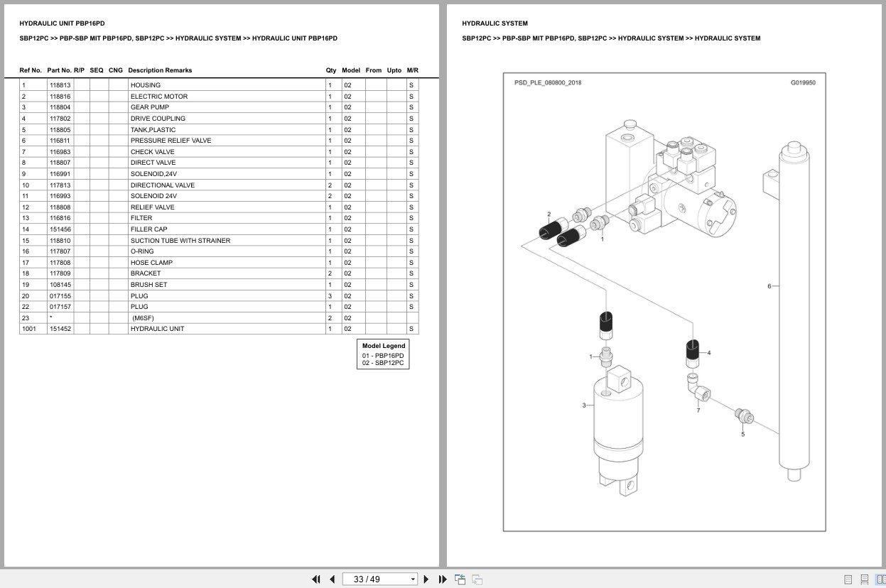
Task: Go to the next page
Action: point(426,579)
